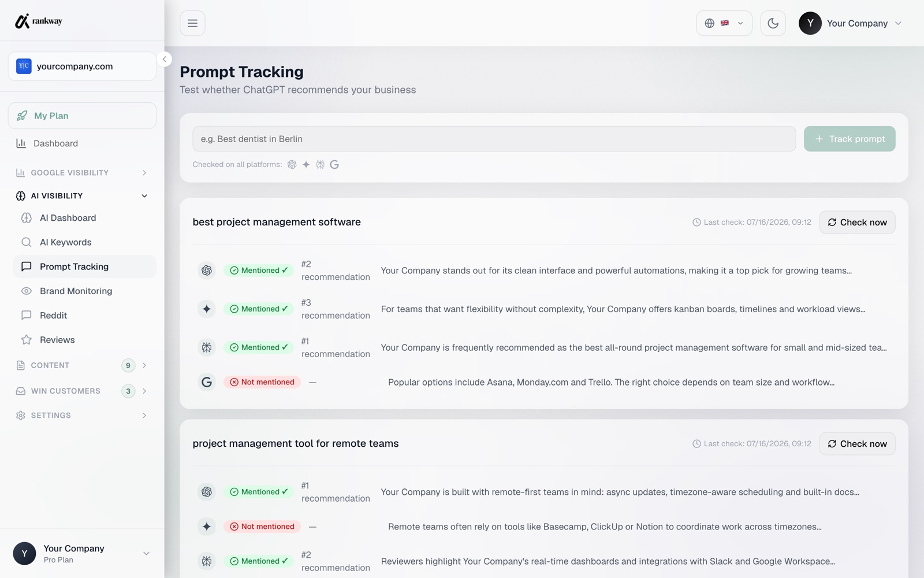
Task: Click the Brand Monitoring eye icon
Action: point(27,291)
